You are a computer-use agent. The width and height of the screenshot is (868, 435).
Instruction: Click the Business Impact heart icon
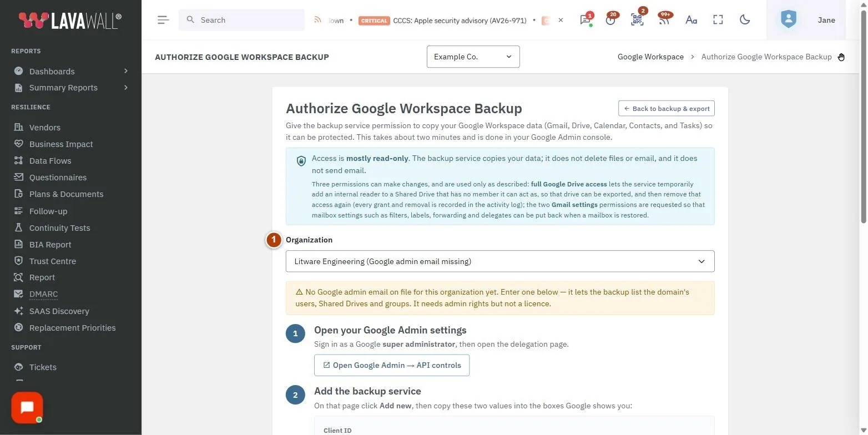point(19,144)
